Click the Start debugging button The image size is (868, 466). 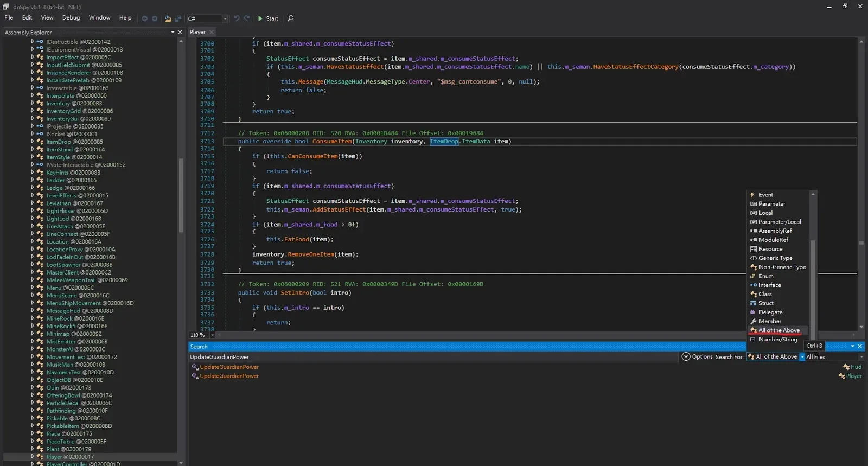click(268, 18)
